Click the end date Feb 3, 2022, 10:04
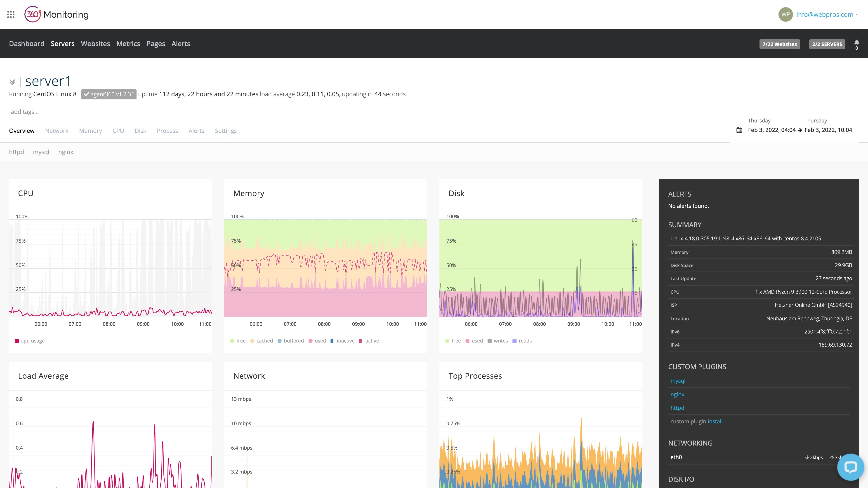Image resolution: width=868 pixels, height=488 pixels. [828, 130]
